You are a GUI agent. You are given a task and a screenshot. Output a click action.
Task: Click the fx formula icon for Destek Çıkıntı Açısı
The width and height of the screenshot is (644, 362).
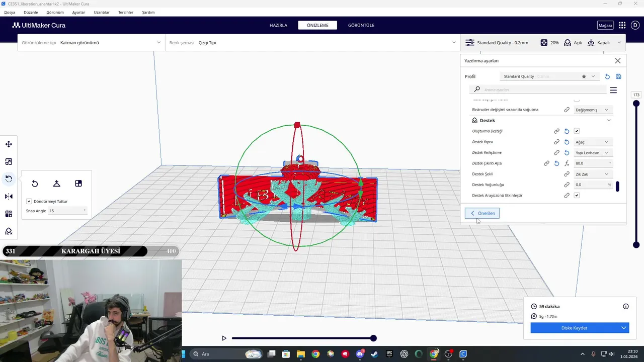coord(567,163)
